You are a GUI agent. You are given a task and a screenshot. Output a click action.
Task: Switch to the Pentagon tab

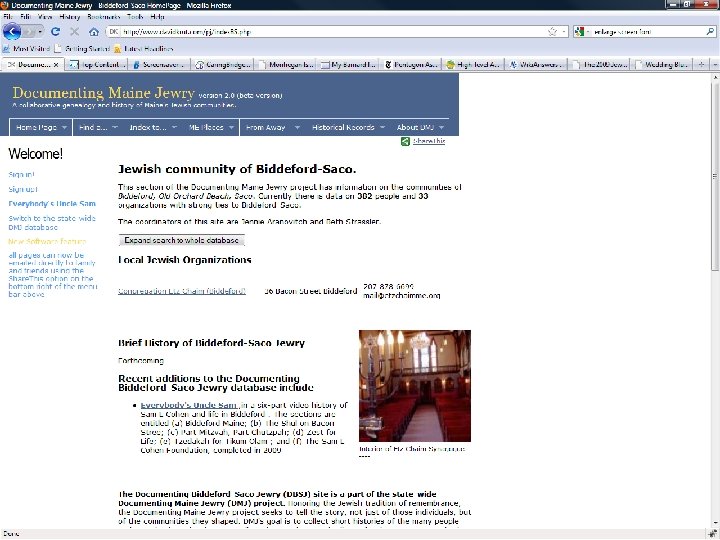(x=411, y=65)
